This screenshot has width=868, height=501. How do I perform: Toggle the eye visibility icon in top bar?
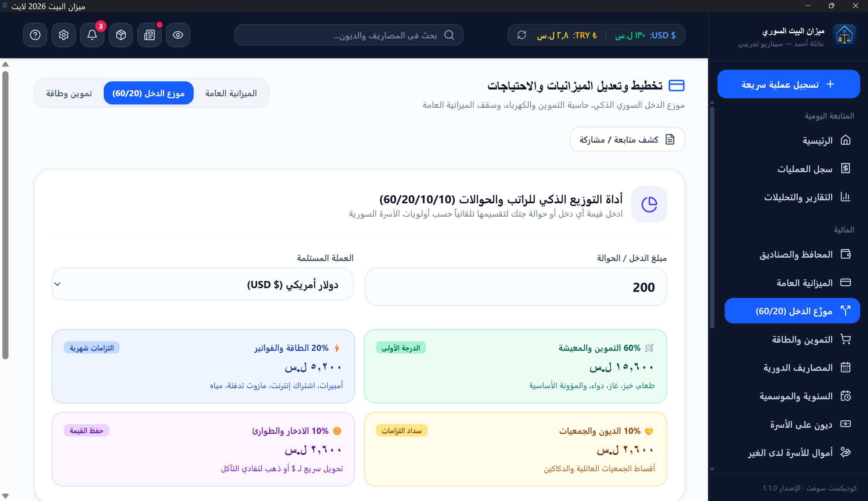[x=178, y=35]
